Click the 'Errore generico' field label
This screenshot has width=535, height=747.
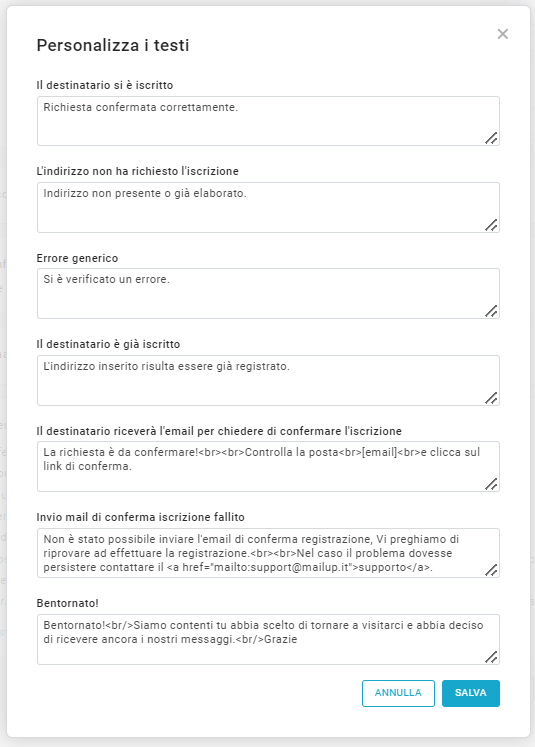coord(77,258)
